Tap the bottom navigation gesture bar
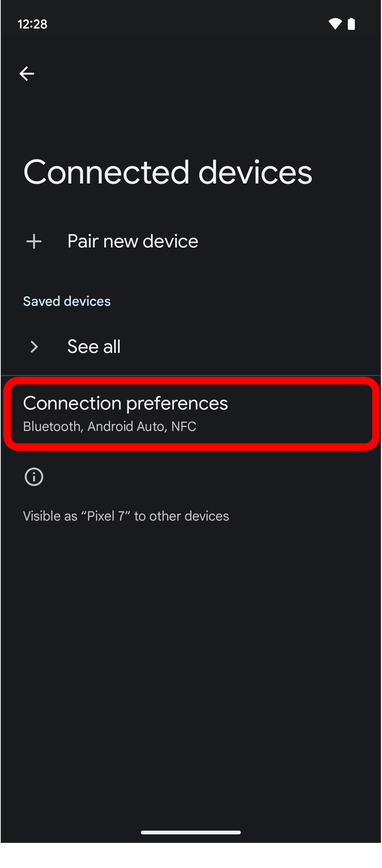 coord(191,832)
